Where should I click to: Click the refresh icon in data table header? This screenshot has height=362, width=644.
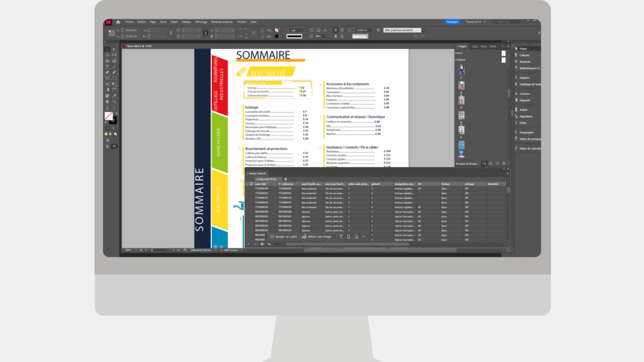[252, 184]
